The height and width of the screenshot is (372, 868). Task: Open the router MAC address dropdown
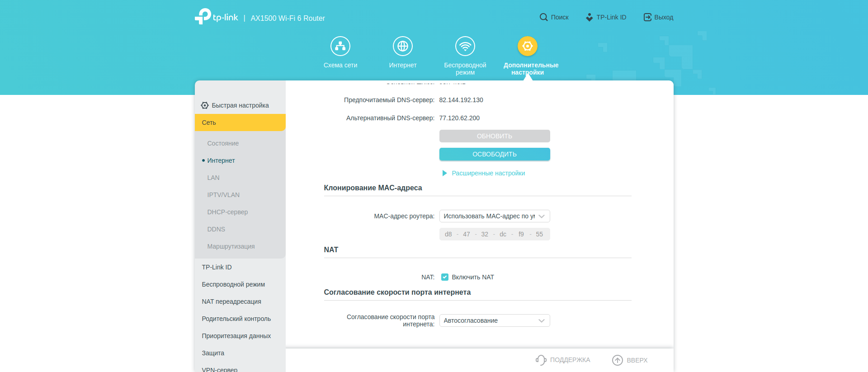pos(494,216)
